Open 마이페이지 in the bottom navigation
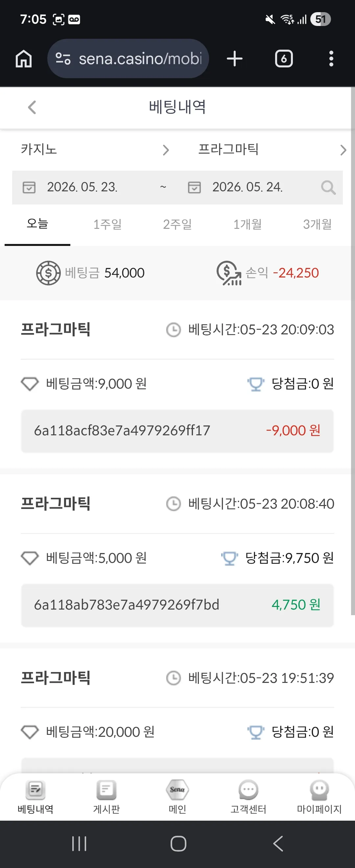 pos(319,797)
